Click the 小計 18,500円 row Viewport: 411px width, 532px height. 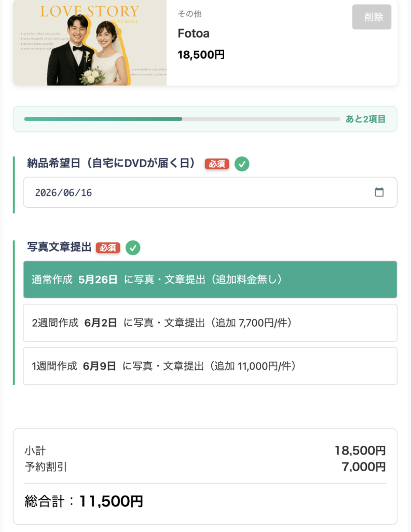[205, 450]
